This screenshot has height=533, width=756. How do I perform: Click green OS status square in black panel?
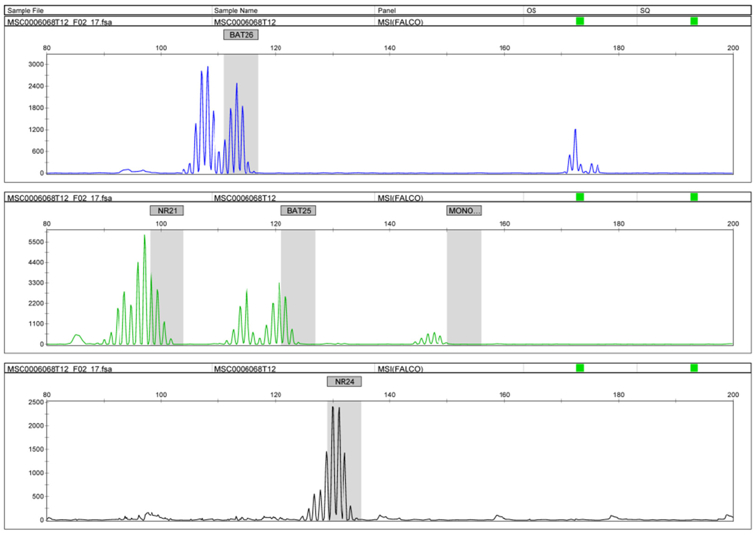[580, 368]
